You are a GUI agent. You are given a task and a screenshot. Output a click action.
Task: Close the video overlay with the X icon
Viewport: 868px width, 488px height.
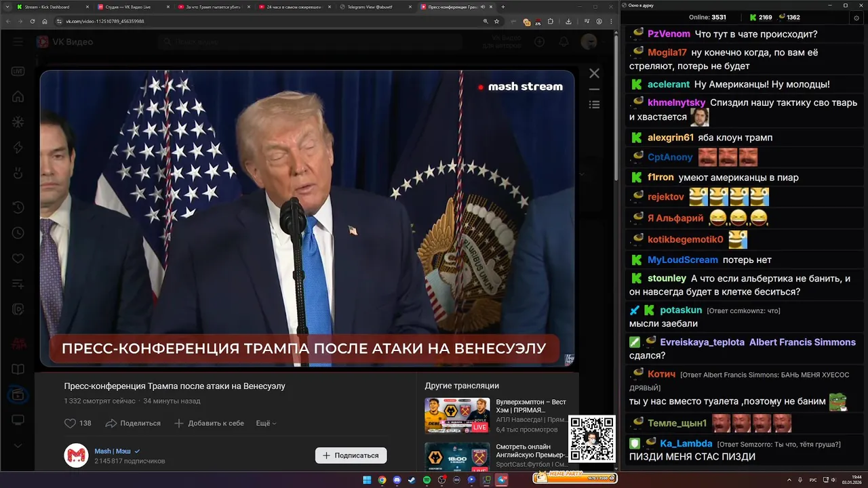(594, 73)
